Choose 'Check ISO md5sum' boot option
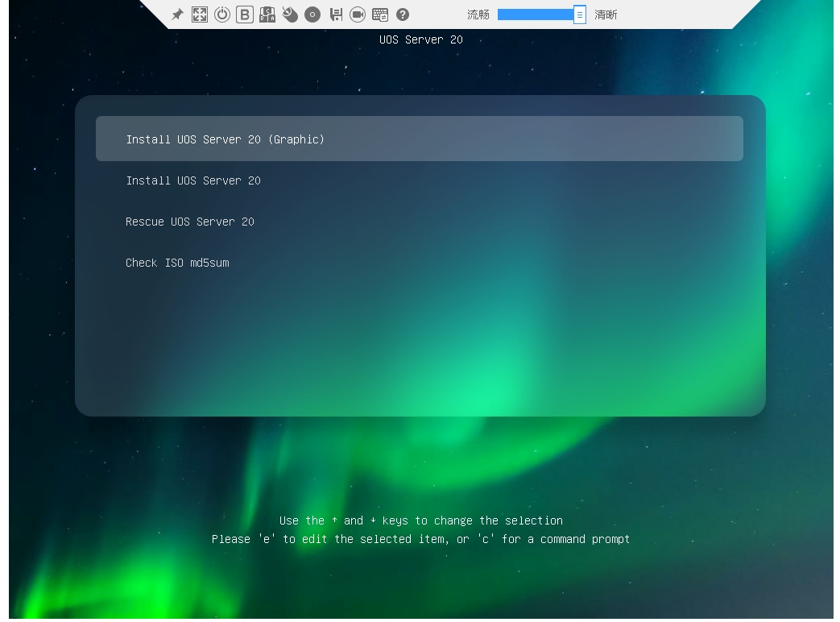840x622 pixels. coord(177,263)
